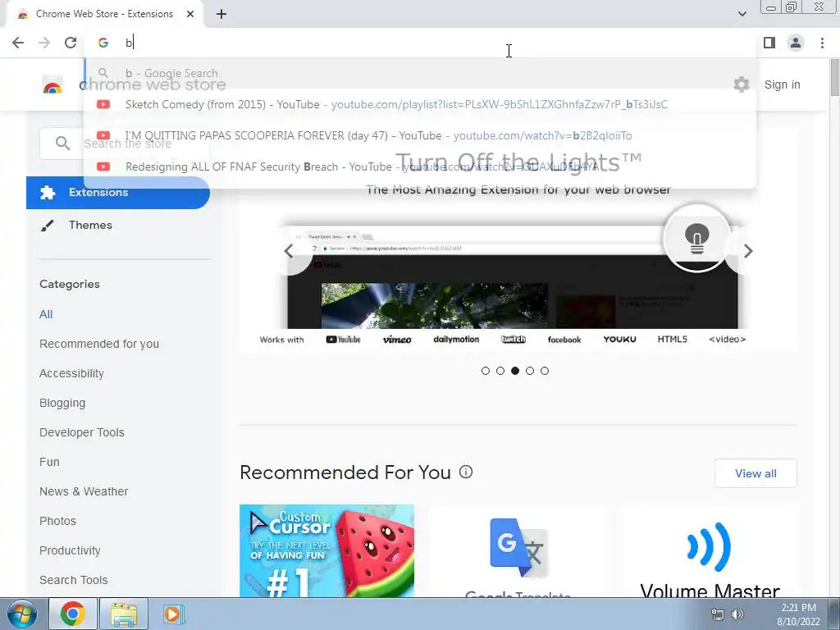Viewport: 840px width, 630px height.
Task: Click the Themes paintbrush icon
Action: pos(47,225)
